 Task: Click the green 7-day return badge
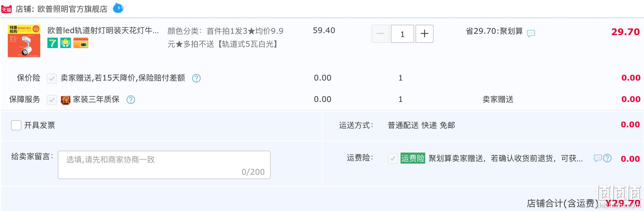coord(53,43)
